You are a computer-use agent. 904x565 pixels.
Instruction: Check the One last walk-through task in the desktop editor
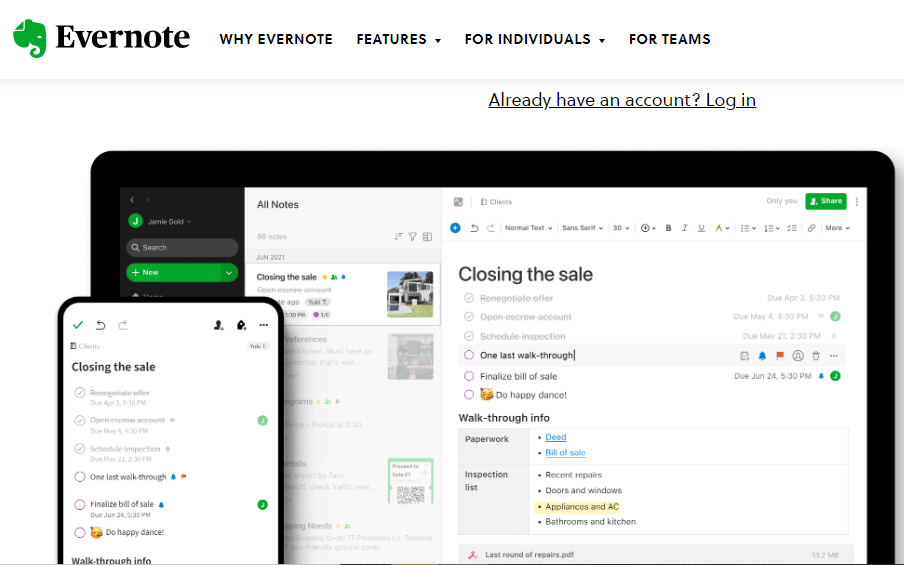point(469,355)
